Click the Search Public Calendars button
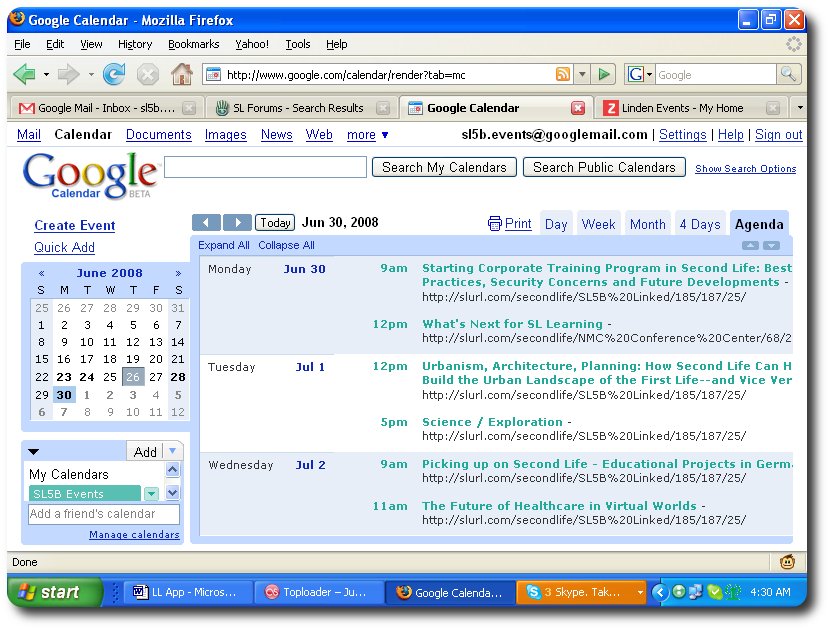The height and width of the screenshot is (630, 830). point(604,168)
